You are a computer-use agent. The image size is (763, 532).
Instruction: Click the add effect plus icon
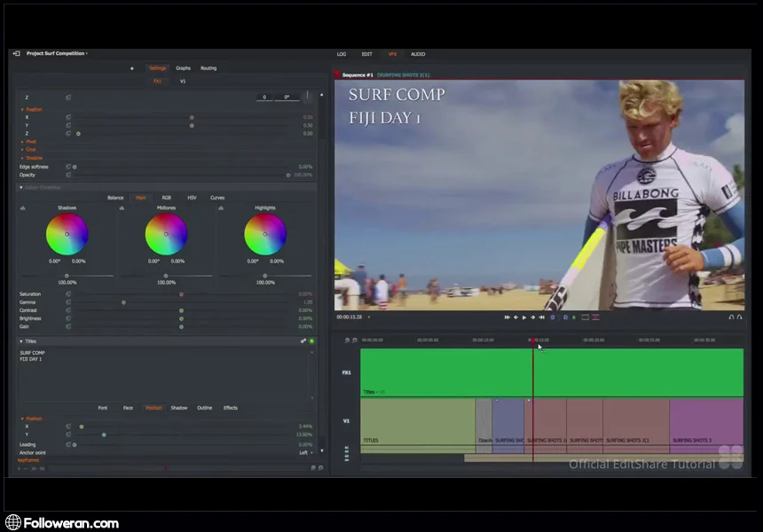click(132, 68)
